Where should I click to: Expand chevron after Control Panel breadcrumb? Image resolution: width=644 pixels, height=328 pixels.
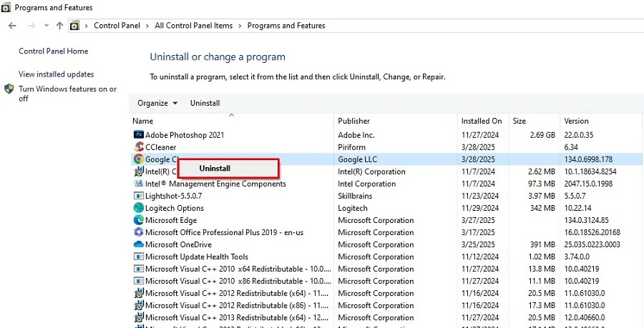click(x=147, y=26)
